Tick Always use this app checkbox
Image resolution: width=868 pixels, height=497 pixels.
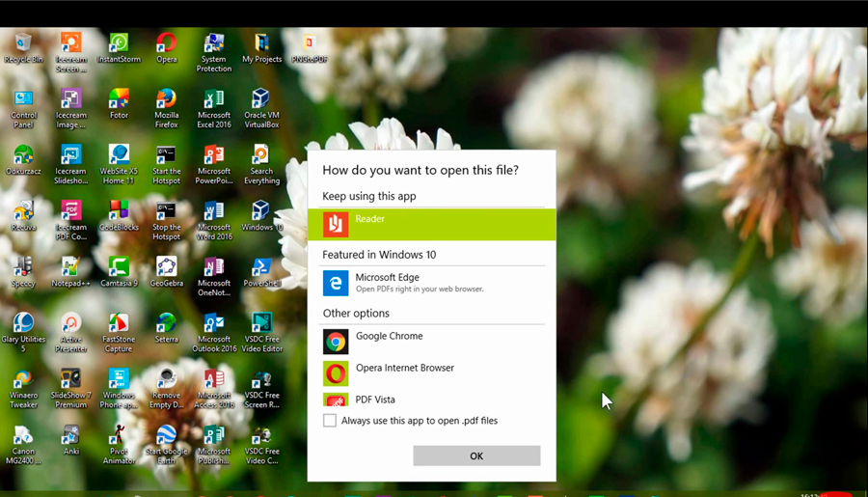(x=330, y=421)
